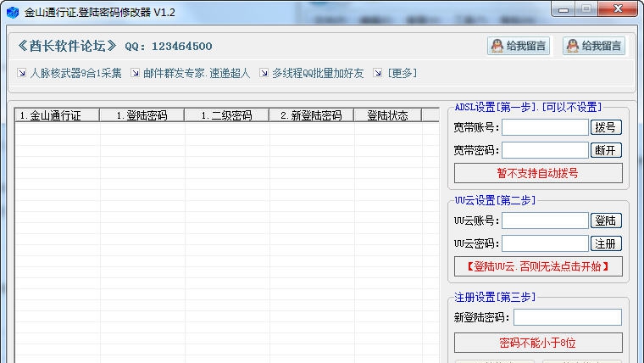Open the 邮件群发专家.速递超人 link
The image size is (644, 363).
tap(197, 73)
